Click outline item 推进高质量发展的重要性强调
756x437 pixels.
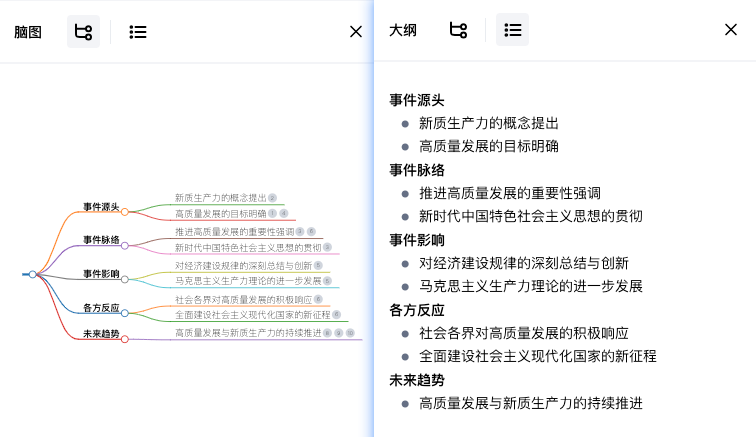[509, 193]
